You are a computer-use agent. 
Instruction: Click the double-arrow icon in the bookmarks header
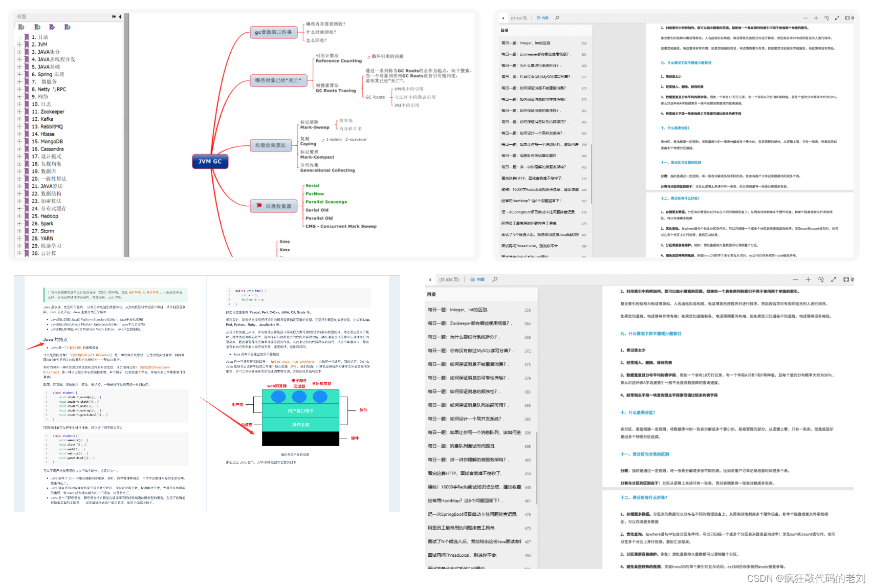114,17
